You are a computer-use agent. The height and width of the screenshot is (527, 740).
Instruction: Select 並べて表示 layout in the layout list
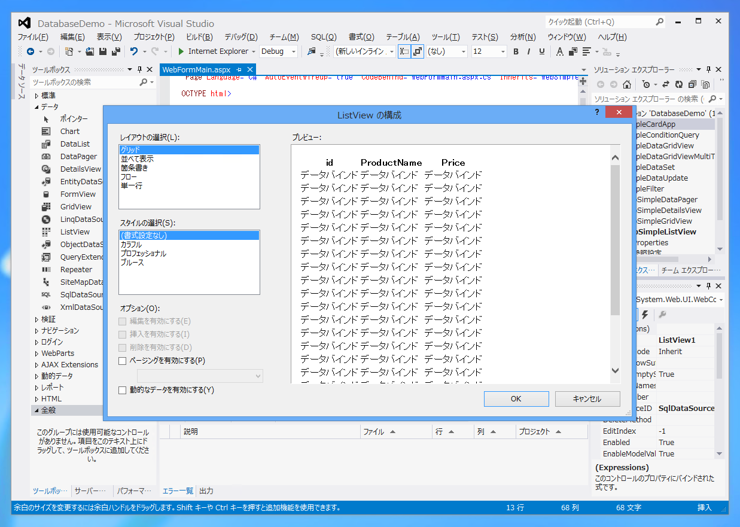(x=137, y=159)
